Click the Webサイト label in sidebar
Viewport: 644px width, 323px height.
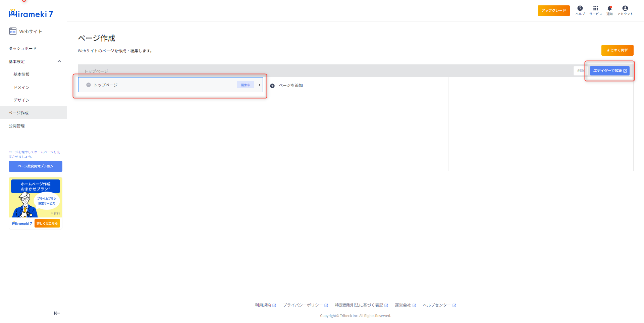tap(31, 32)
